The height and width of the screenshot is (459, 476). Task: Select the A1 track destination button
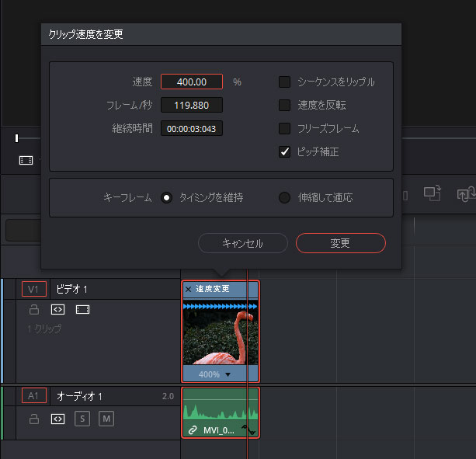pos(34,395)
